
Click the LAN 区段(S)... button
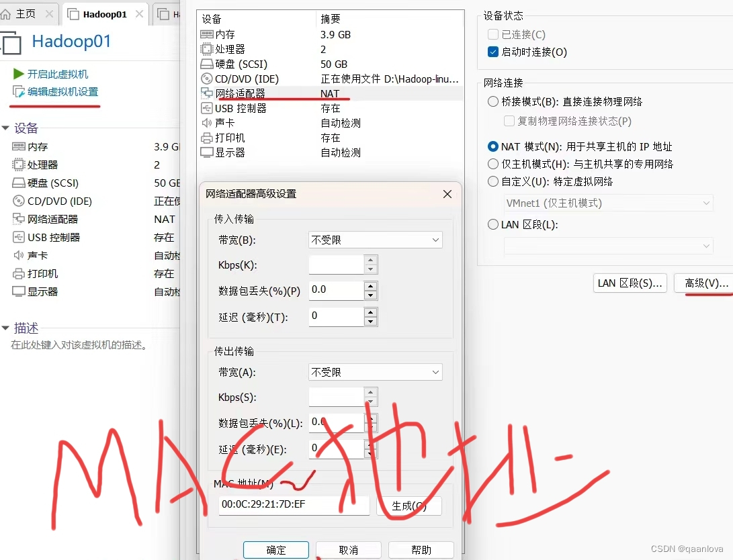pos(630,283)
